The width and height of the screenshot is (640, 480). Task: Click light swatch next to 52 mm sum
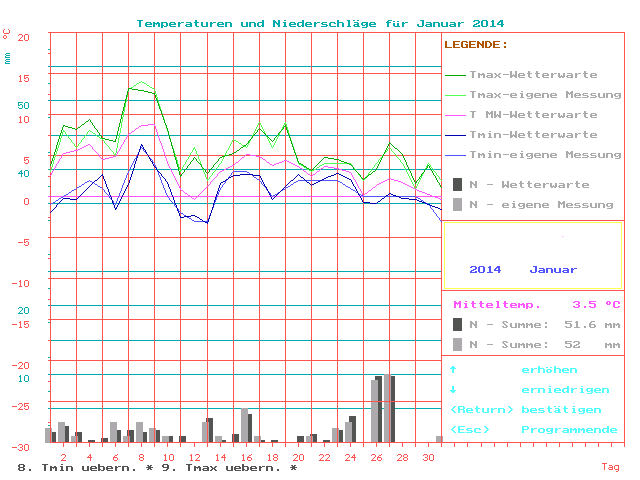[457, 344]
